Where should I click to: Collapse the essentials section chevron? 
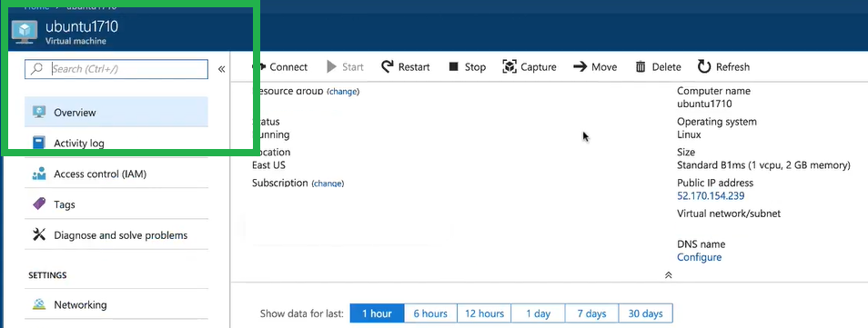[x=668, y=275]
